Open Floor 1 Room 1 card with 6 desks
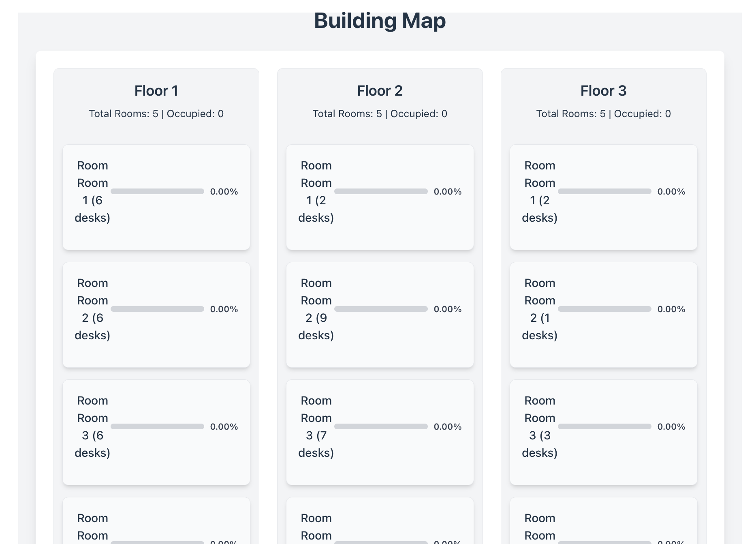Image resolution: width=756 pixels, height=544 pixels. (156, 197)
